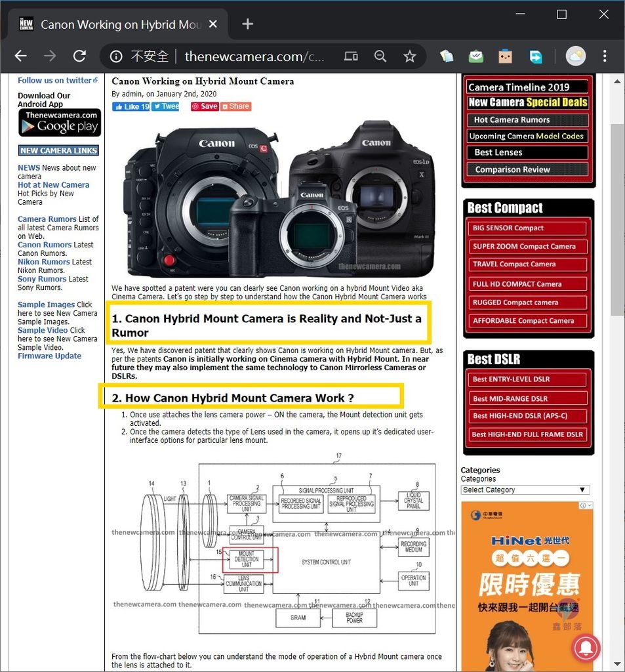The height and width of the screenshot is (672, 625).
Task: Get the app on Google Play badge
Action: [x=60, y=123]
